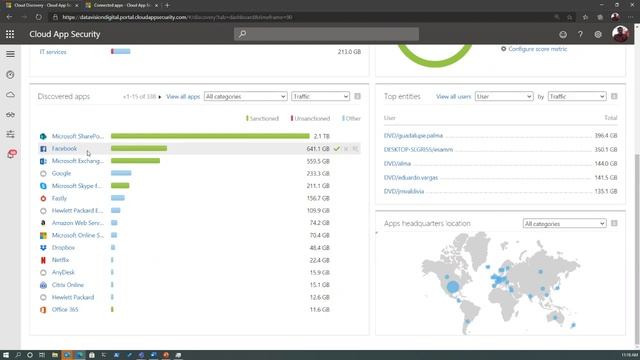The image size is (640, 360).
Task: Open Configure score metric link
Action: [x=537, y=49]
